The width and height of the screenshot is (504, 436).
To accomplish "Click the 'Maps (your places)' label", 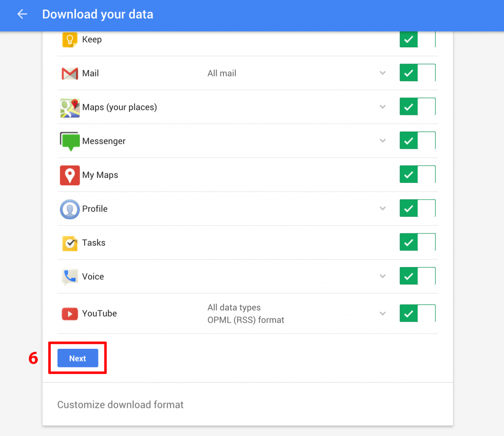I will [x=120, y=107].
